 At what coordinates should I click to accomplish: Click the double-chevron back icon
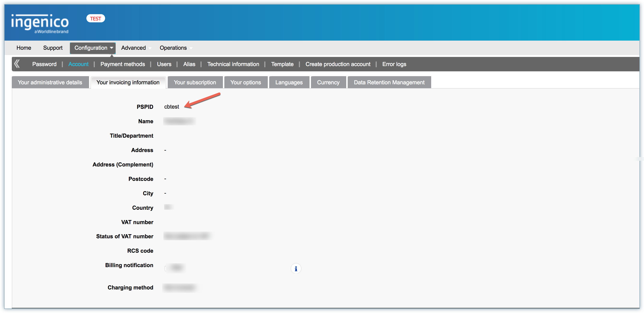[x=17, y=64]
